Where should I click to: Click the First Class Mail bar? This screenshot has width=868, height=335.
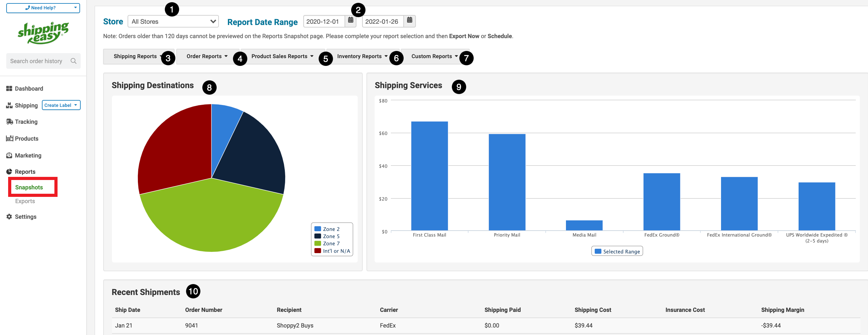[429, 176]
